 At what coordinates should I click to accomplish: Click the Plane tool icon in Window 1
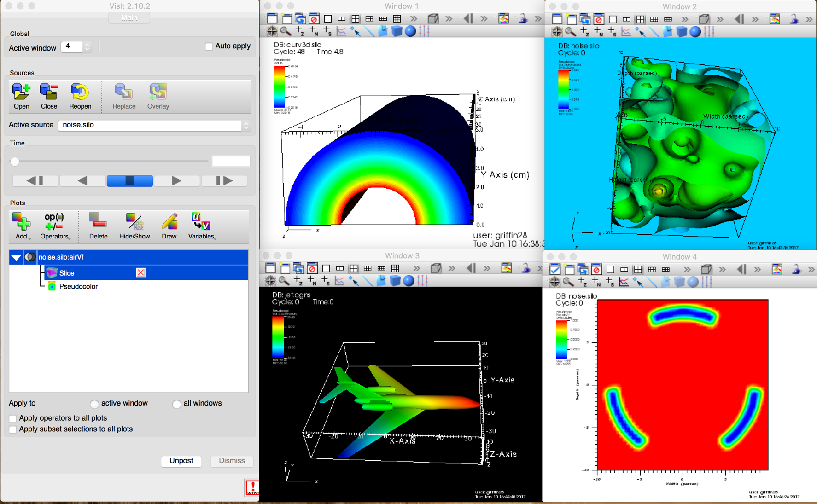coord(383,31)
